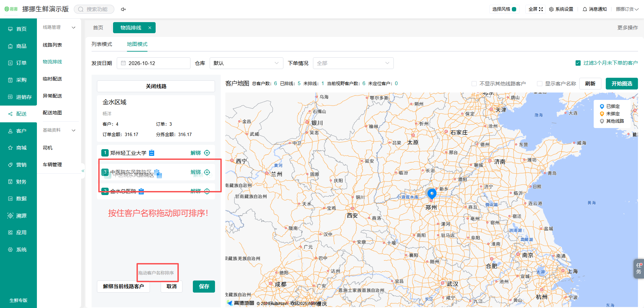Open 系统设置 gear settings
Viewport: 644px width, 308px height.
(561, 9)
